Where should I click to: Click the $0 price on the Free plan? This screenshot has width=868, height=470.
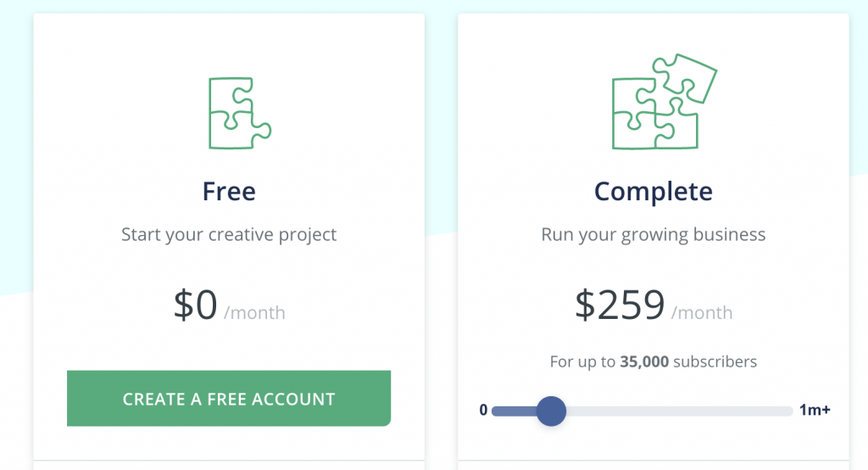click(x=196, y=305)
